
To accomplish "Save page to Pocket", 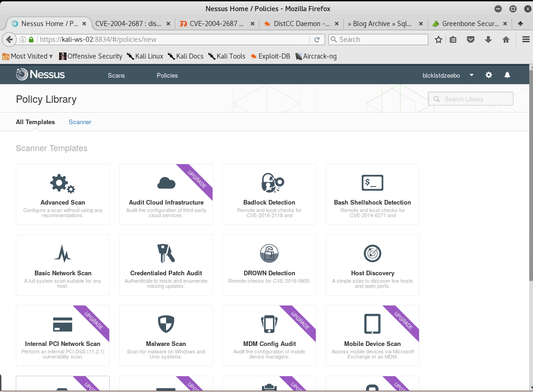I will (471, 40).
